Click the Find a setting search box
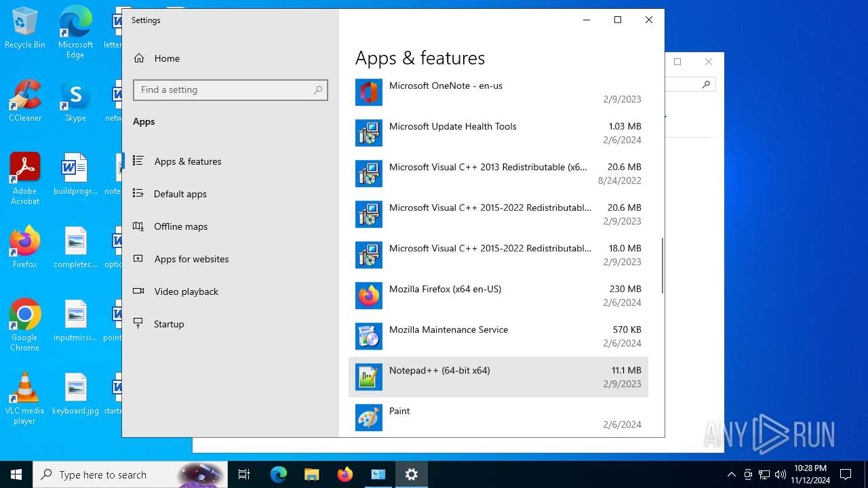The height and width of the screenshot is (488, 868). click(x=231, y=90)
